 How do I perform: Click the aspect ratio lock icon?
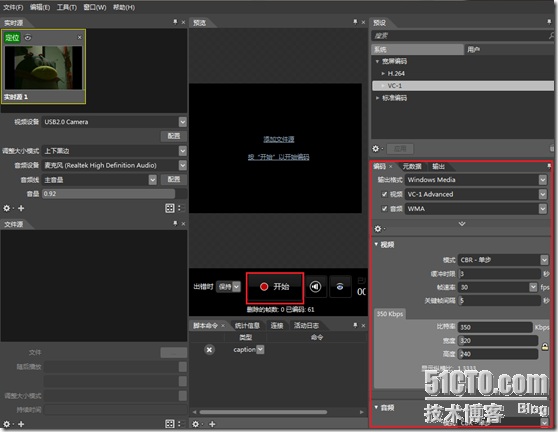point(545,347)
